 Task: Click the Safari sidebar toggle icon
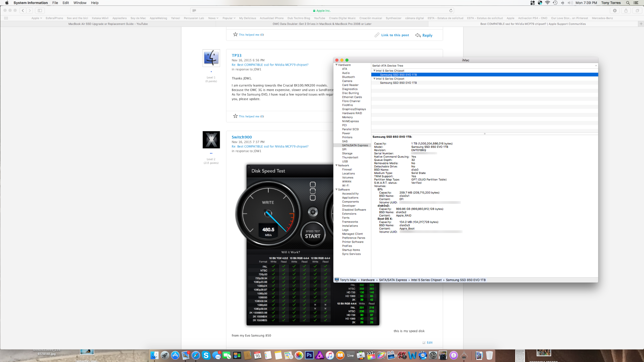[40, 10]
